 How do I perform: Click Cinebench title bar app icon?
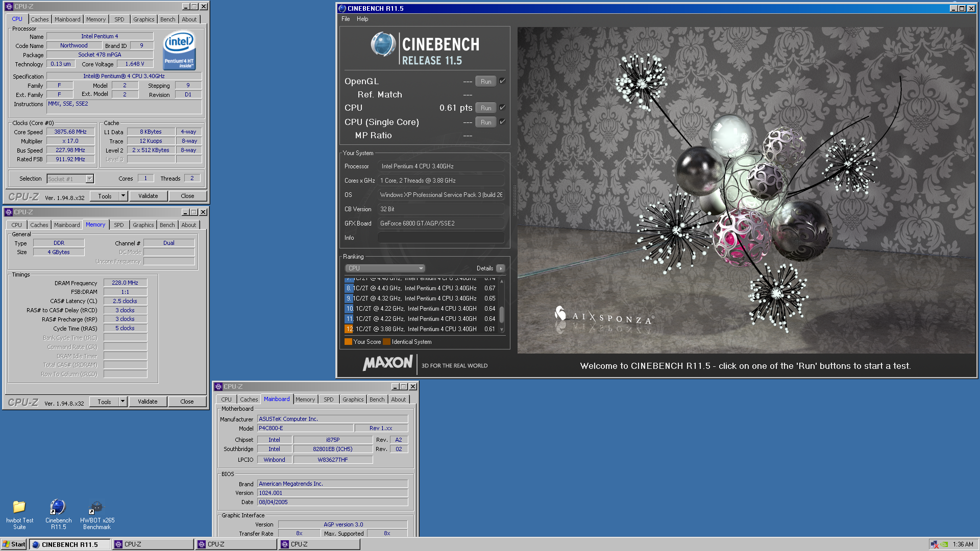click(342, 8)
